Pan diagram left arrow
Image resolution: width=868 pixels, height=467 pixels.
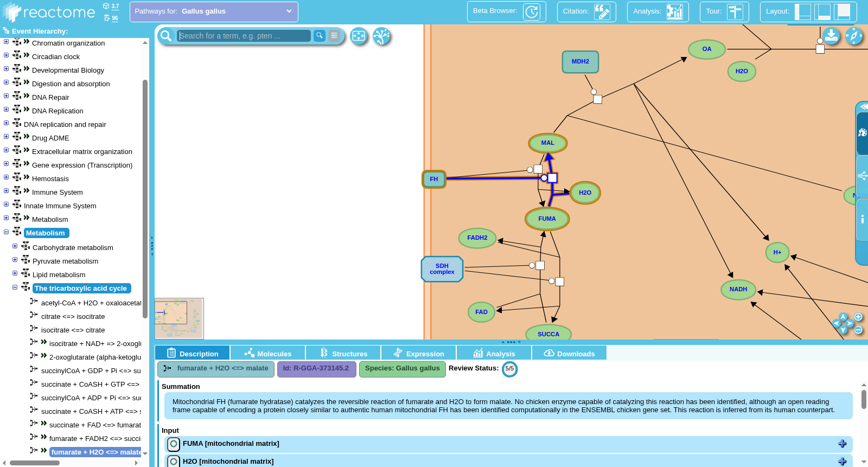pos(836,323)
